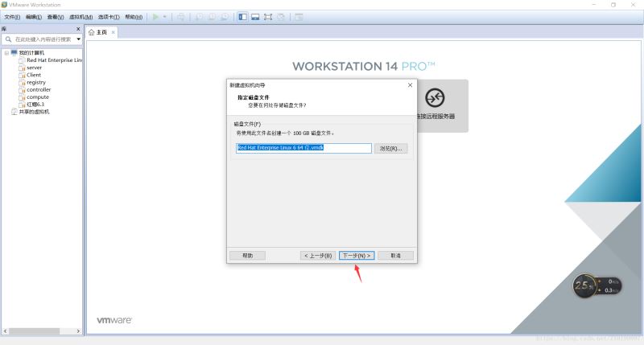Click the 下一步(N) > next button
Image resolution: width=644 pixels, height=345 pixels.
[x=357, y=256]
